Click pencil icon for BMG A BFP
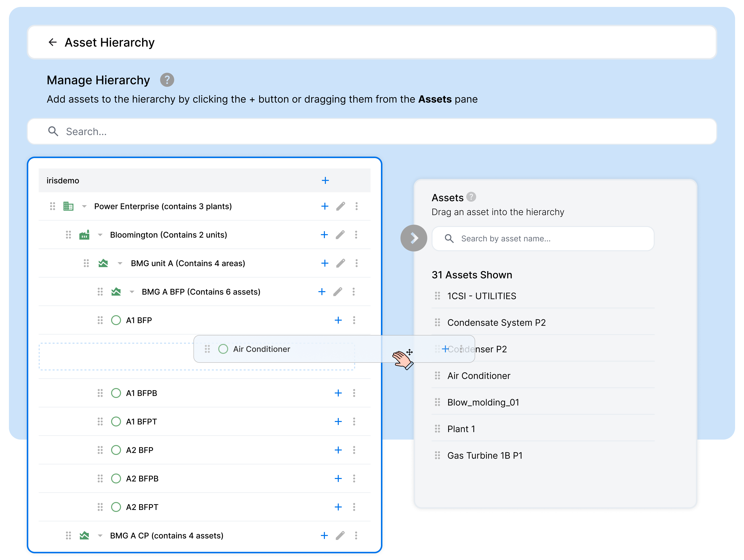This screenshot has width=744, height=560. (x=338, y=292)
